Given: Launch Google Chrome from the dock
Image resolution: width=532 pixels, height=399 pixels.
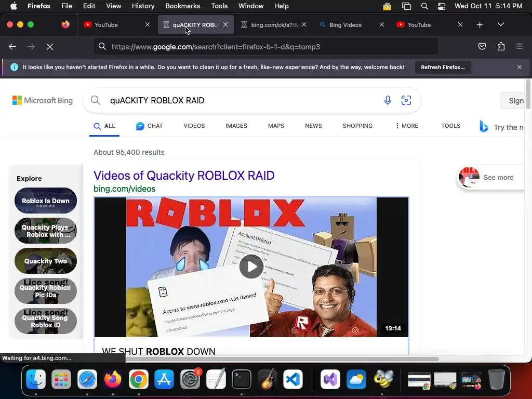Looking at the screenshot, I should [138, 379].
